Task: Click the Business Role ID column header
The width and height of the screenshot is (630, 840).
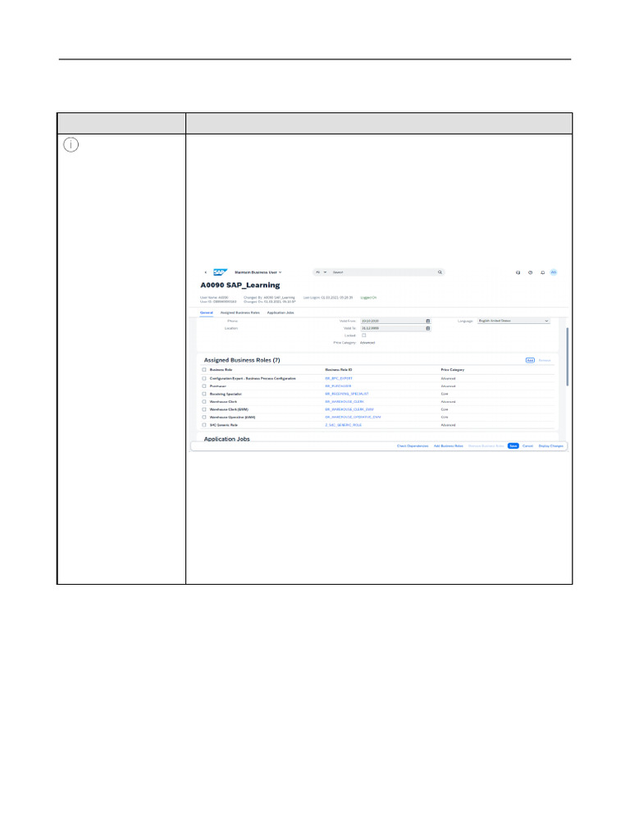Action: (x=339, y=370)
